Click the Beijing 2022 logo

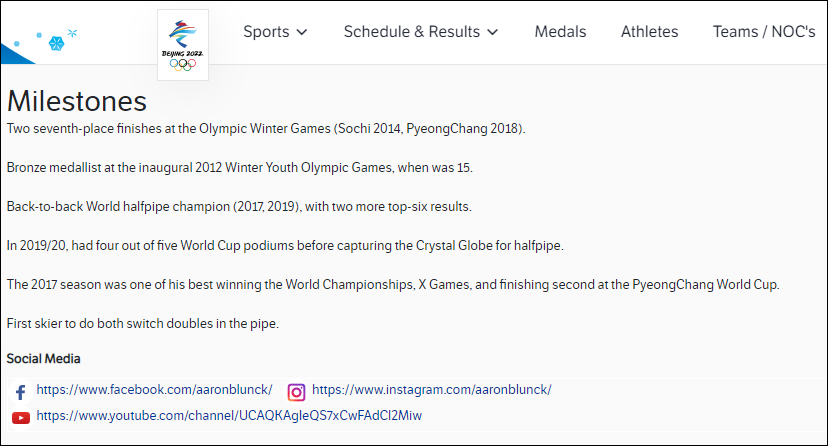pyautogui.click(x=183, y=45)
